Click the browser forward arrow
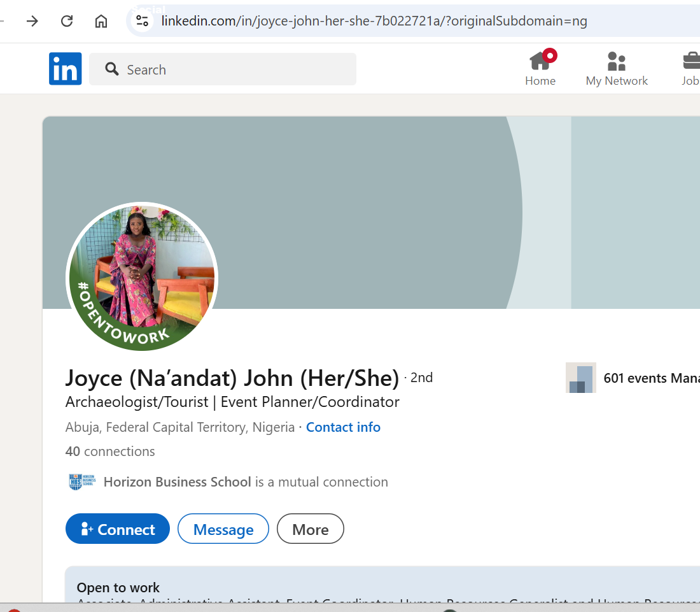This screenshot has width=700, height=612. click(x=32, y=21)
